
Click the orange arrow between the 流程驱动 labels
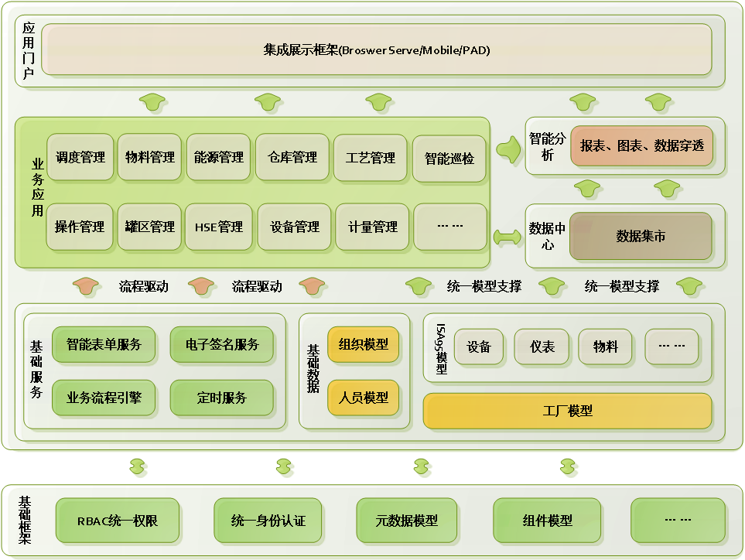pyautogui.click(x=201, y=286)
